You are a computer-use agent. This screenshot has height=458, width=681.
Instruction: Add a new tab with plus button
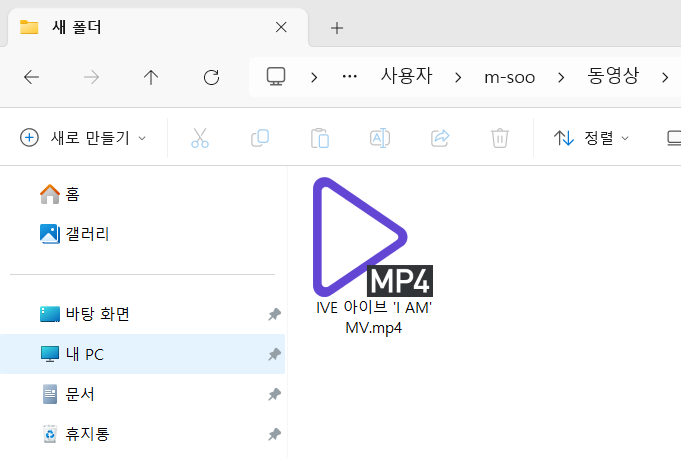click(x=337, y=28)
